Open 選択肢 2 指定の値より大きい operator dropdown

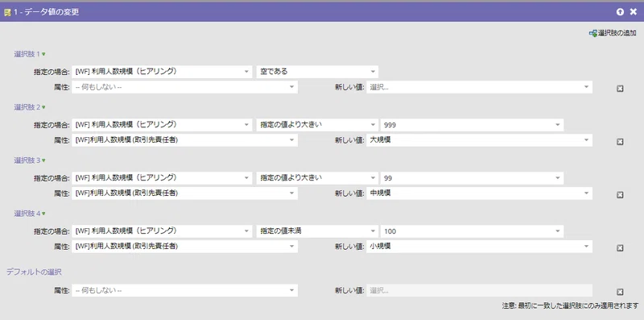[x=317, y=125]
